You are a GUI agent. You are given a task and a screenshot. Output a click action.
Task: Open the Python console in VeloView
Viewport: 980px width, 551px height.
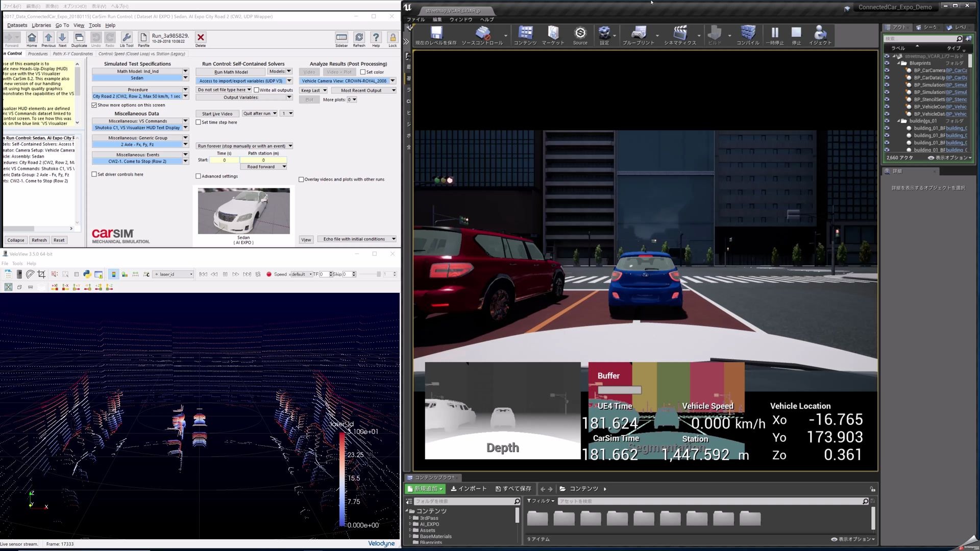coord(87,274)
